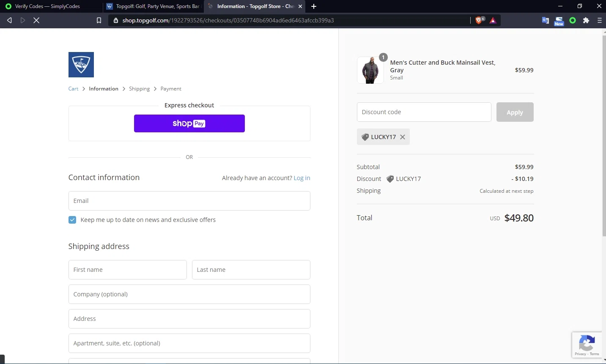Minimize the browser window
Screen dimensions: 606x364
coord(560,6)
